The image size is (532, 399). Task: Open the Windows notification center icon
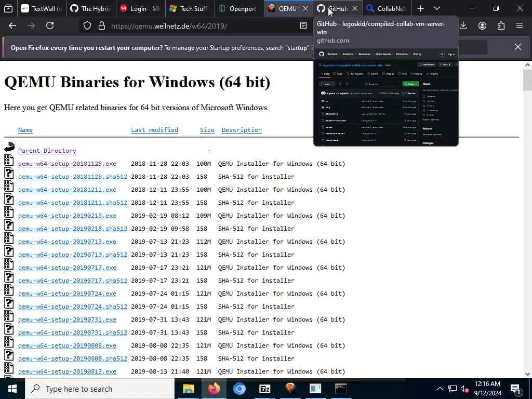(x=516, y=389)
